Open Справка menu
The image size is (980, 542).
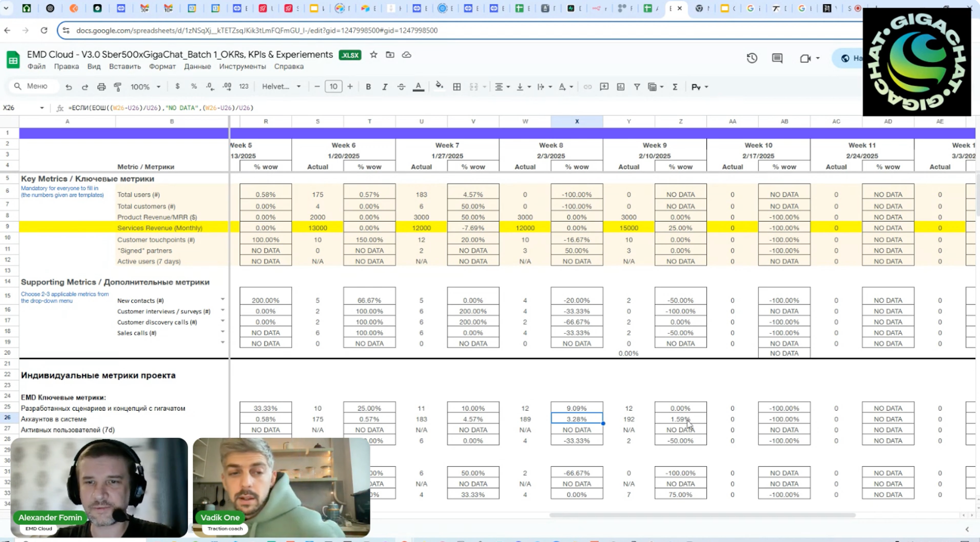[289, 66]
